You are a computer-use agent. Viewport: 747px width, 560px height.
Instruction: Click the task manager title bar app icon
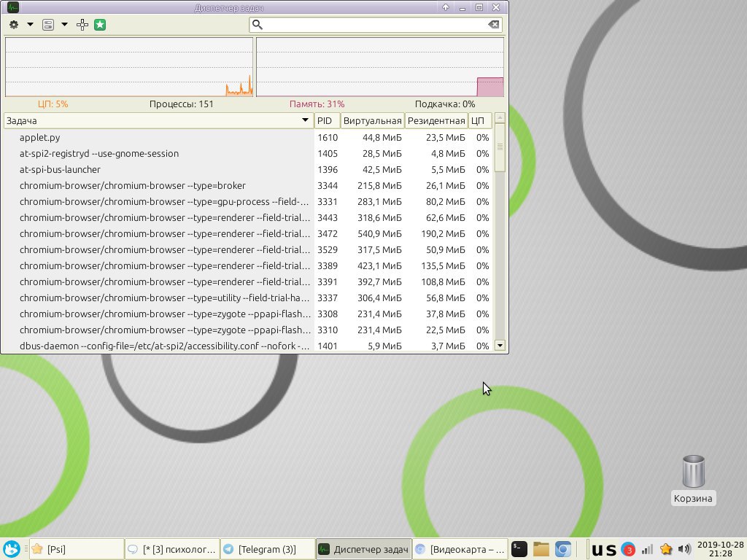click(x=13, y=7)
